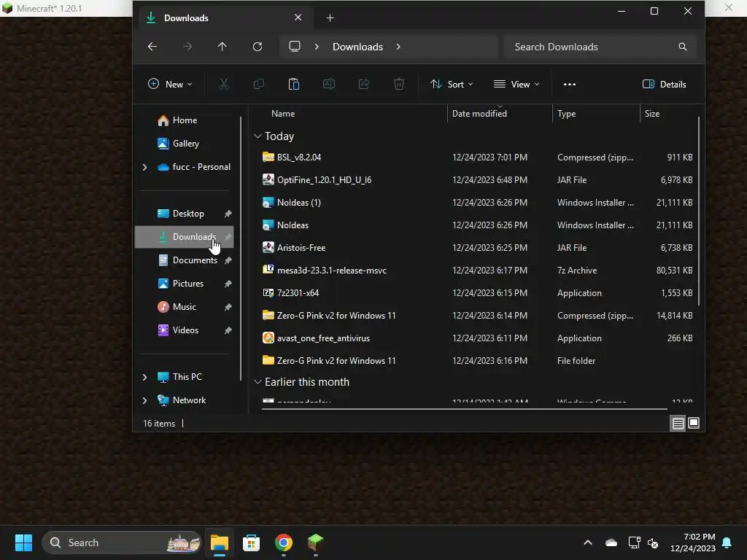Unpin Documents pin icon in sidebar
This screenshot has width=747, height=560.
click(x=228, y=260)
